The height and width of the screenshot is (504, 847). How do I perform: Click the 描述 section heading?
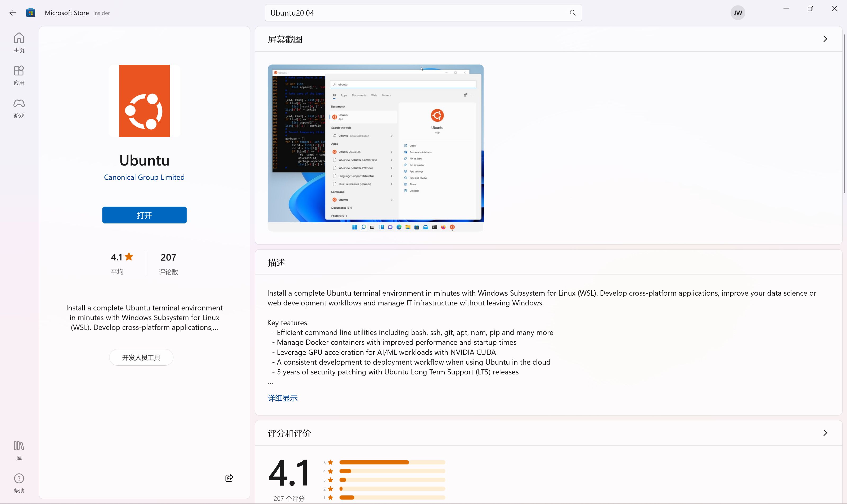click(276, 263)
